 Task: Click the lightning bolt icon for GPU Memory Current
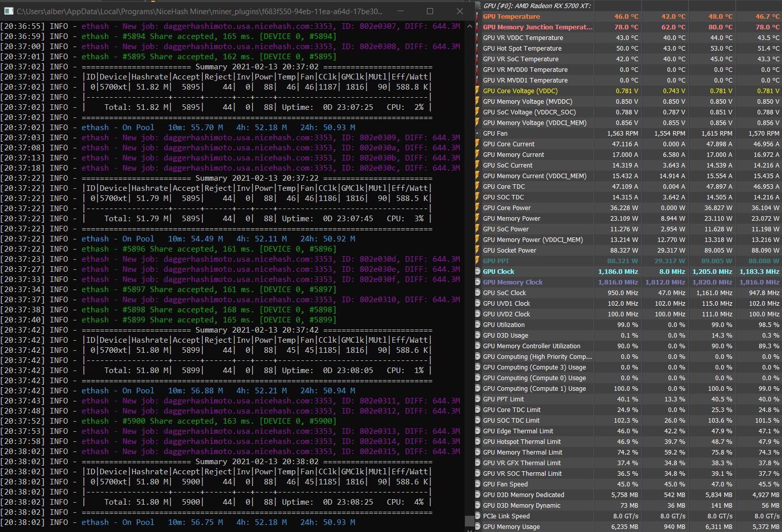(x=478, y=154)
